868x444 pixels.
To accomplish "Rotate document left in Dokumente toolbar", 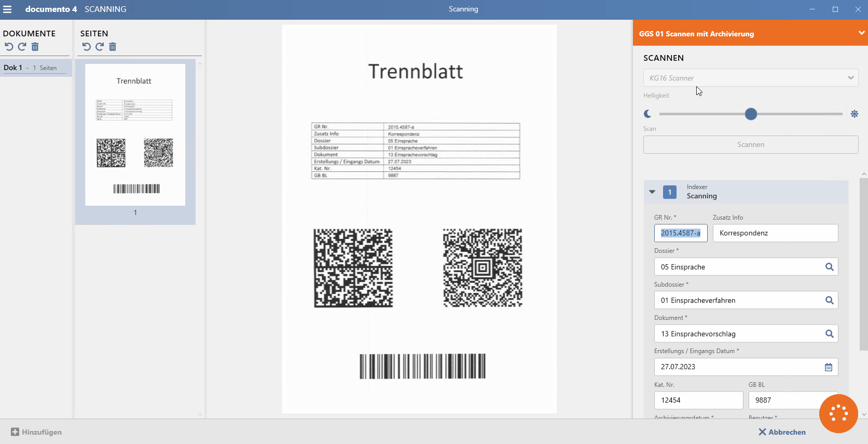I will [x=9, y=47].
